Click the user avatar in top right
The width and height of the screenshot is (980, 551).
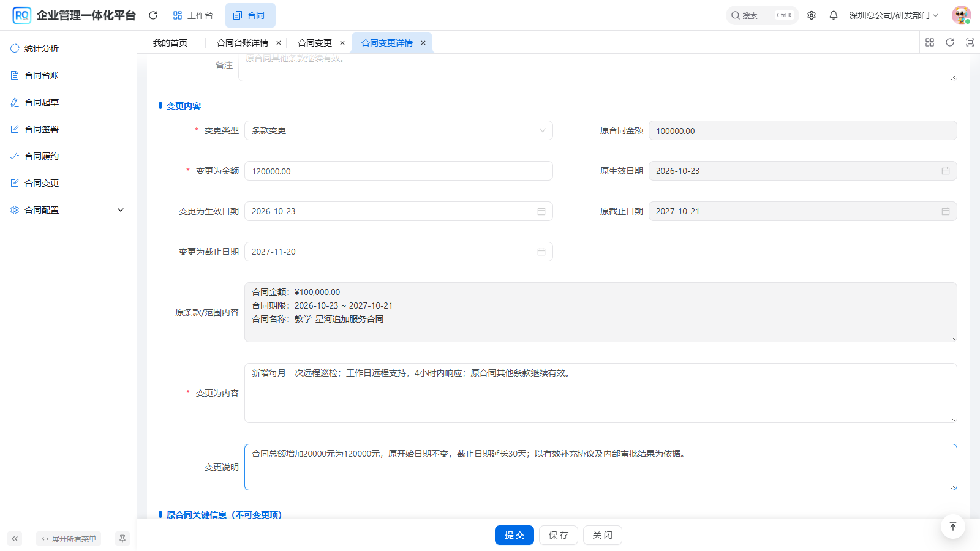[961, 15]
